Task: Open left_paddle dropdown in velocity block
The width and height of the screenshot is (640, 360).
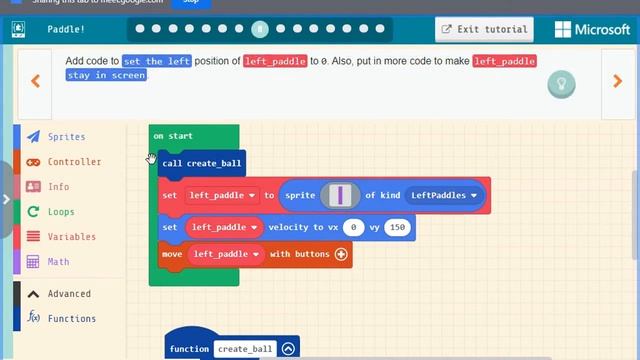Action: coord(224,227)
